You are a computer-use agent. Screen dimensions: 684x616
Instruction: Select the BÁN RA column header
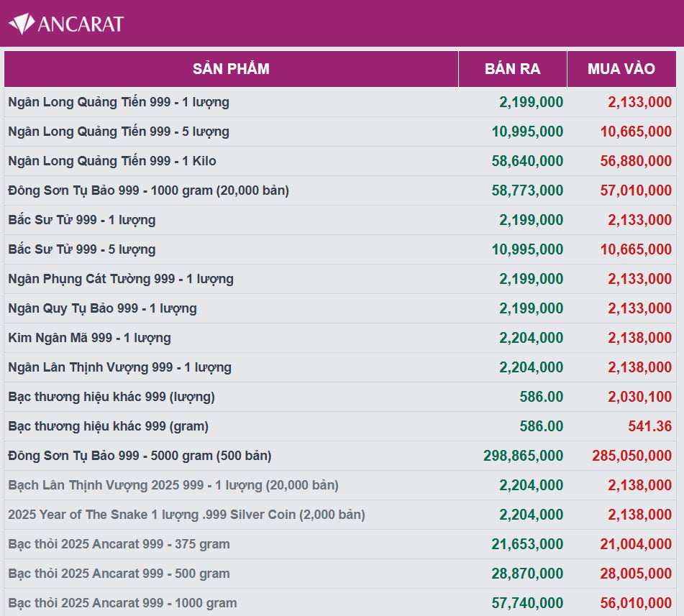point(513,69)
